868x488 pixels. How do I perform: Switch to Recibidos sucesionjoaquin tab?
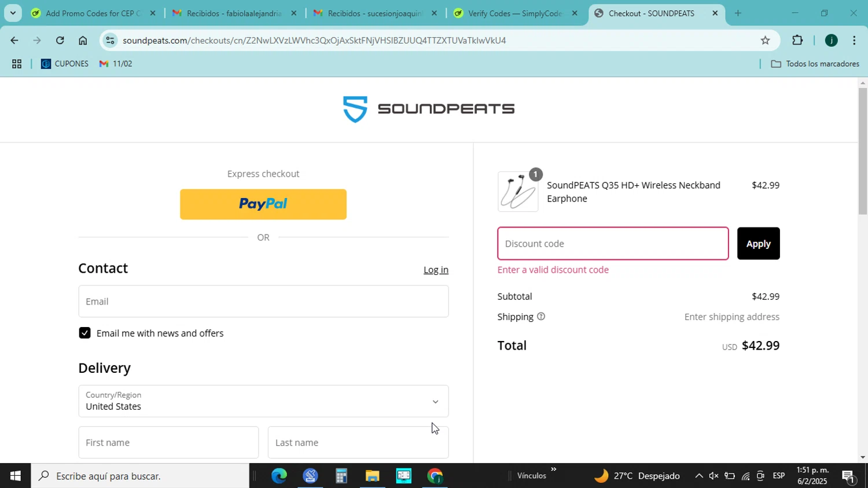[374, 13]
